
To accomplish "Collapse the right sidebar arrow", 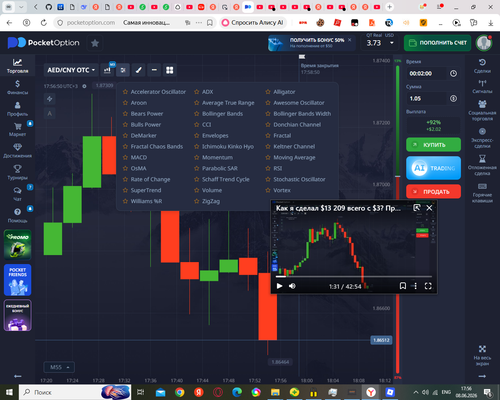I will coord(482,376).
